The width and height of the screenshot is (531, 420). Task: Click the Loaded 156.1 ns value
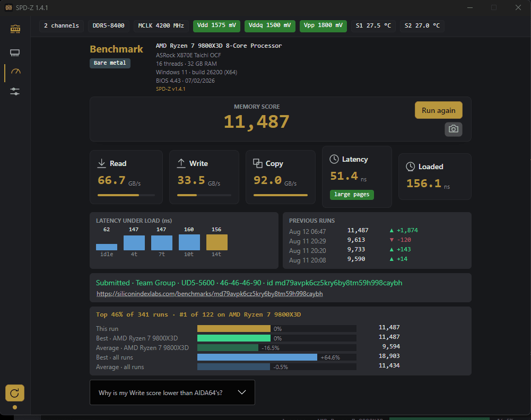point(428,184)
